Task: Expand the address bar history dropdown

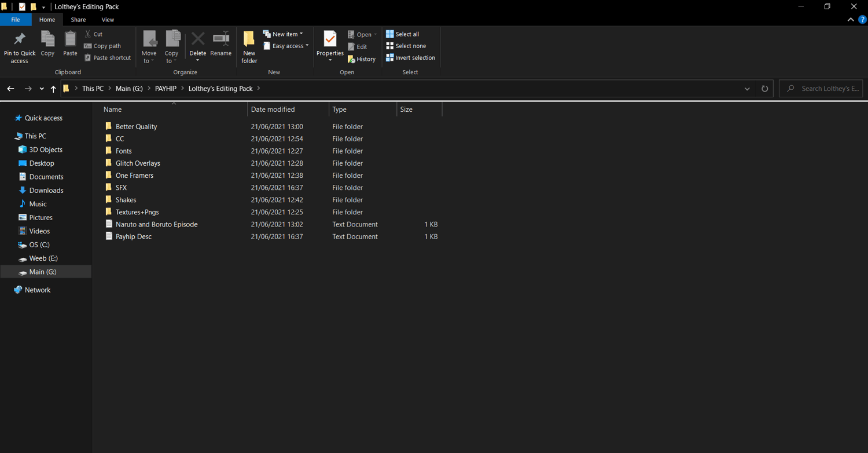Action: 747,89
